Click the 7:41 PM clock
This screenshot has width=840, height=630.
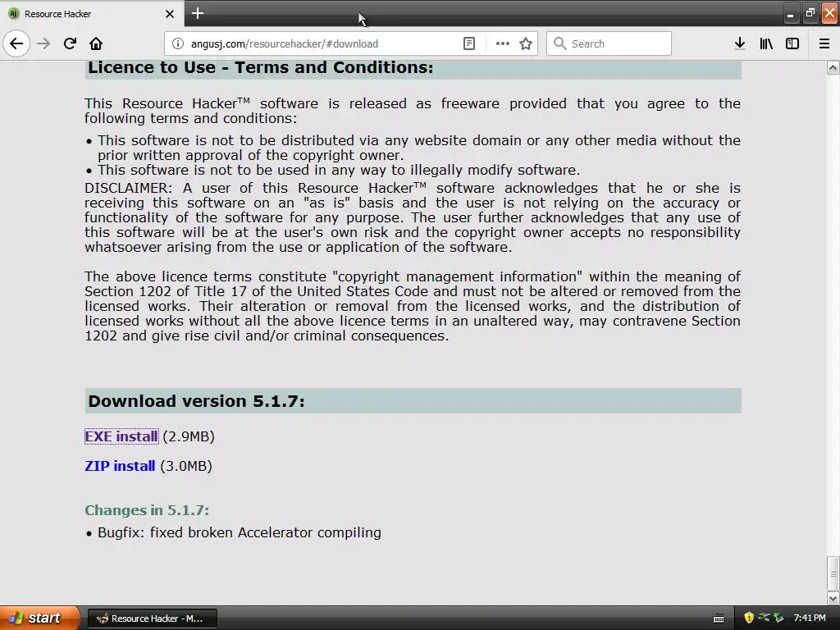coord(810,618)
